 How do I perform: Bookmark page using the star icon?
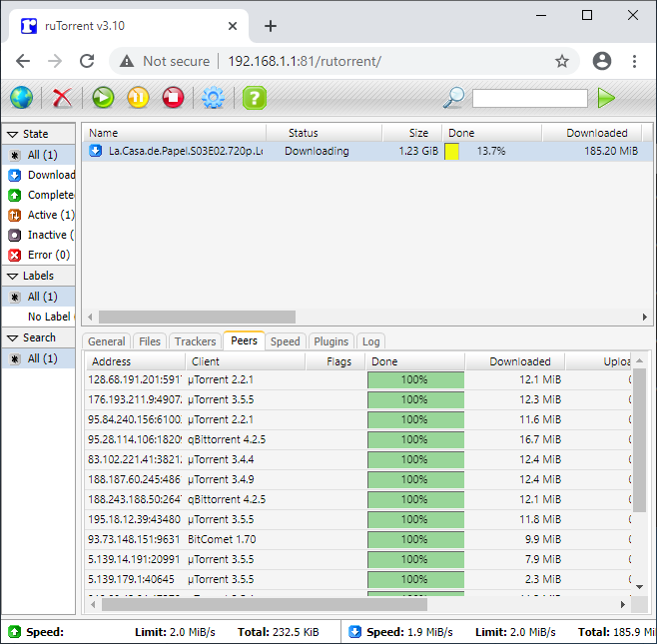pos(562,61)
